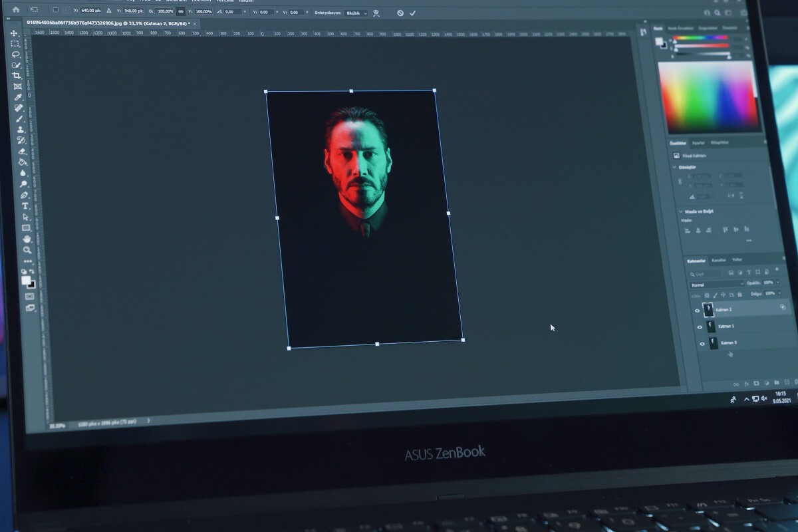The width and height of the screenshot is (798, 532).
Task: Select the Crop tool
Action: pyautogui.click(x=17, y=75)
